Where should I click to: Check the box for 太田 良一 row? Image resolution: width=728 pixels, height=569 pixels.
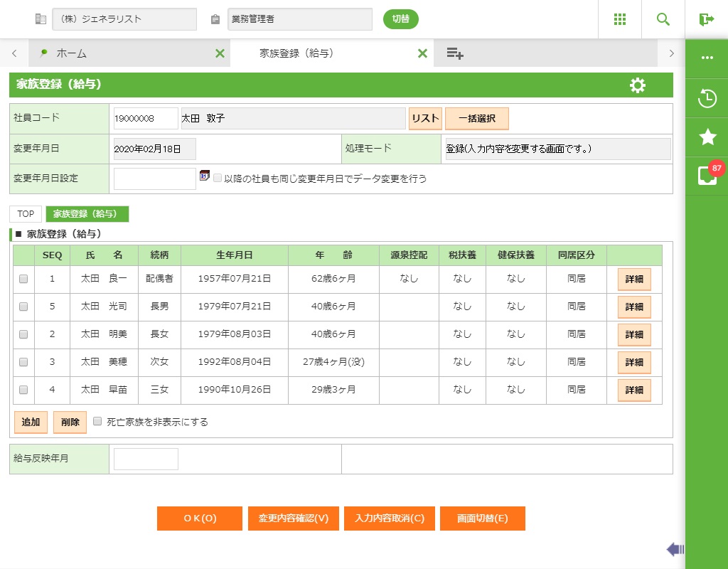pyautogui.click(x=23, y=280)
